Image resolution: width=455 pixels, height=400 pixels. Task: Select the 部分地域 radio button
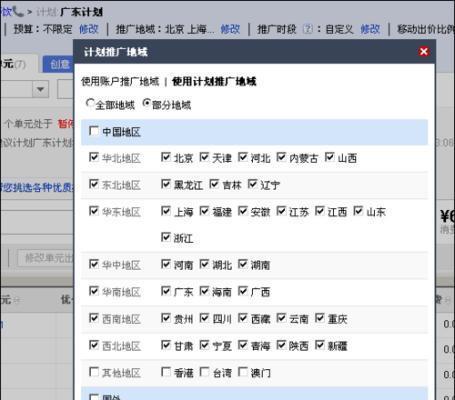[x=146, y=103]
